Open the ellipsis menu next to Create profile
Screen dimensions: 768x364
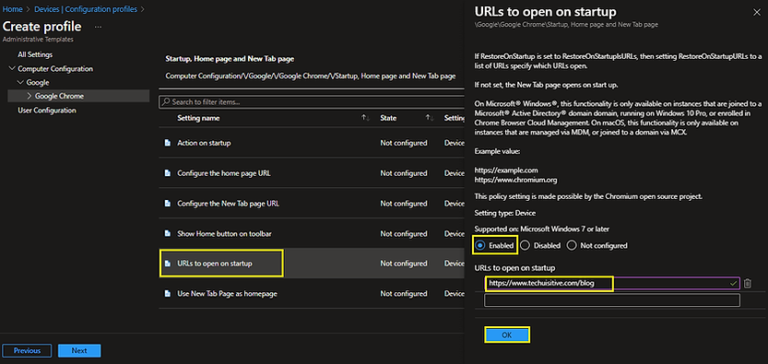point(98,27)
